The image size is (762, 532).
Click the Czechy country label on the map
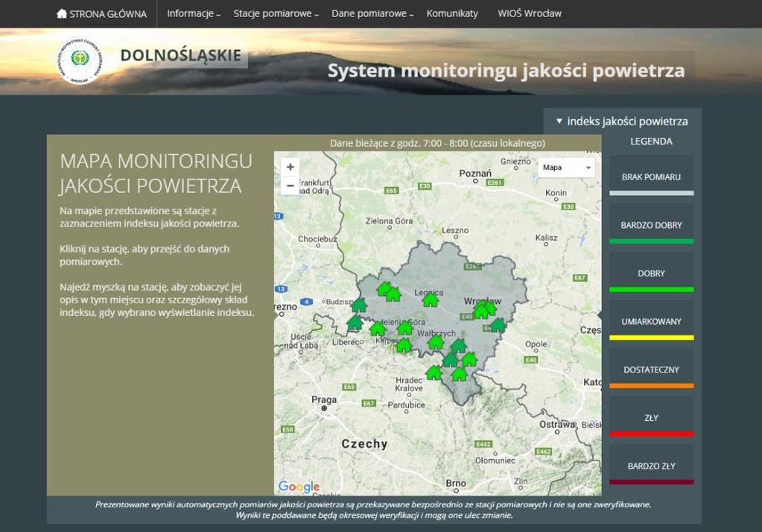point(364,444)
